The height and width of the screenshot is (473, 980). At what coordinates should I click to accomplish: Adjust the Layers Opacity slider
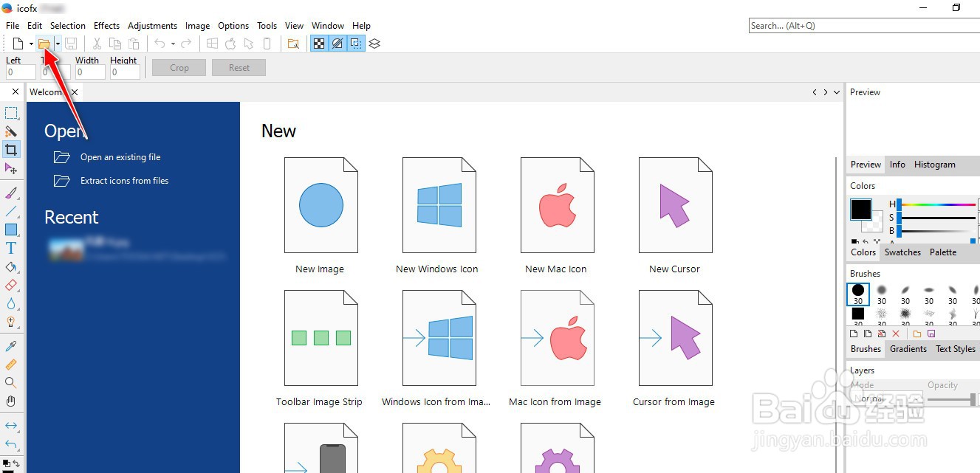pos(953,399)
